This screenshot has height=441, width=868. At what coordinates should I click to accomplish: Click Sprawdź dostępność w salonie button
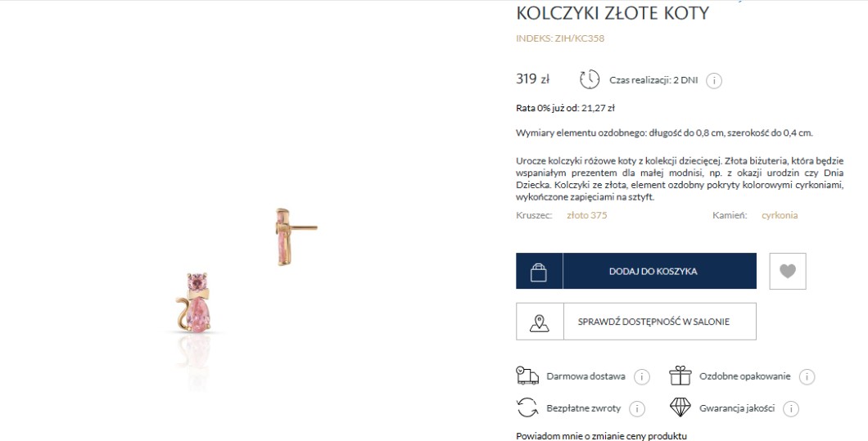[x=658, y=322]
